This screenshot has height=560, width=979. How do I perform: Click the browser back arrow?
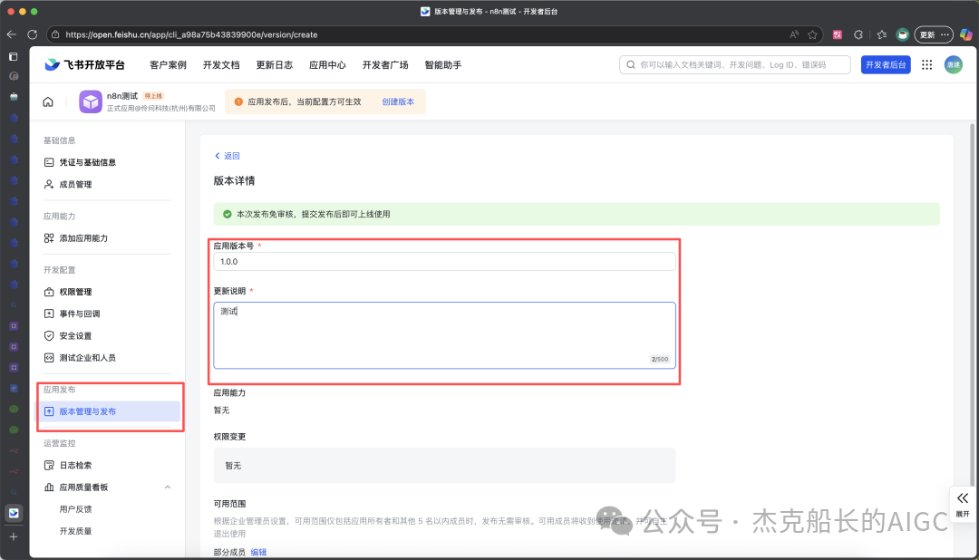click(11, 34)
